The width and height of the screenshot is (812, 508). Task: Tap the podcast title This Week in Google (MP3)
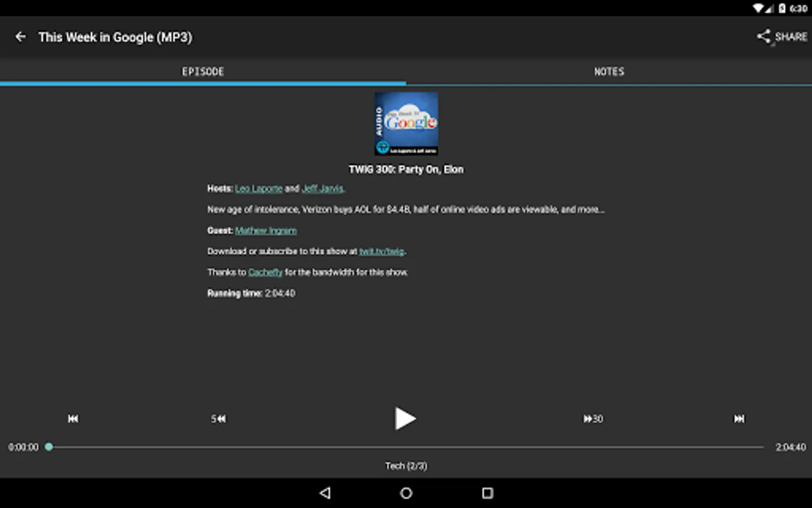click(x=115, y=37)
